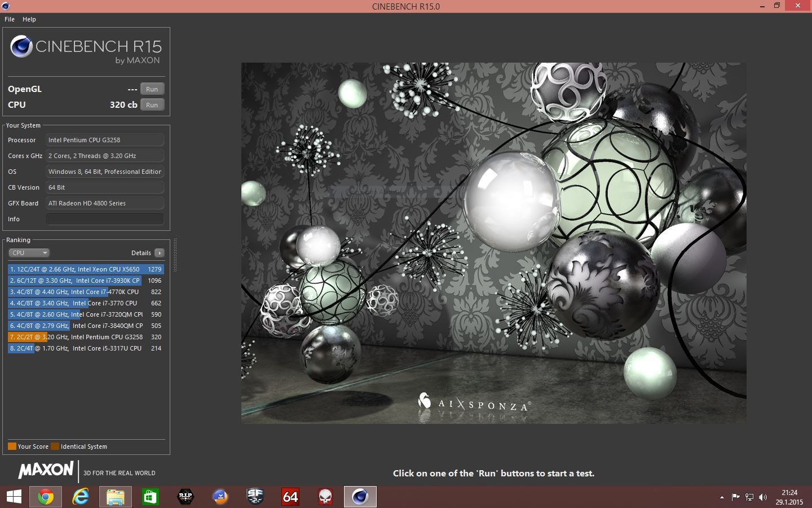
Task: Select the Intel Xeon X5650 ranking entry
Action: pos(86,269)
